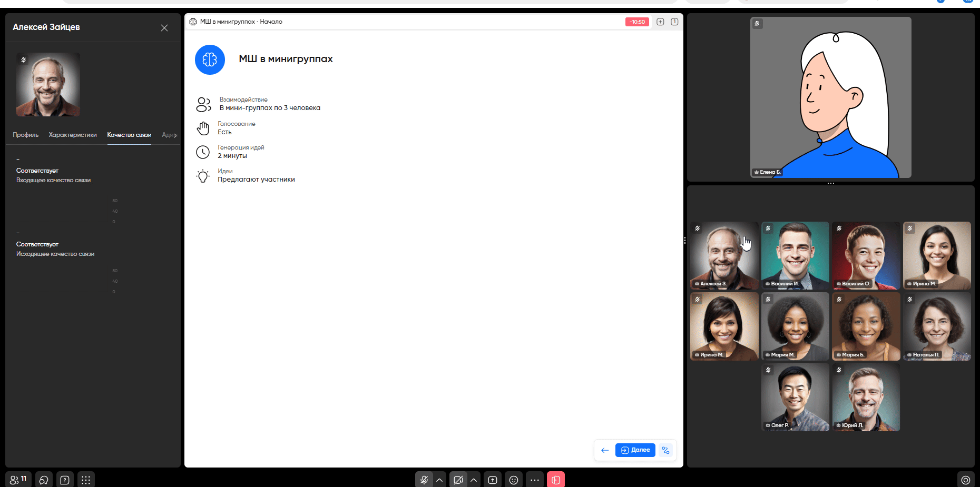
Task: Click the large blue brain icon
Action: tap(210, 59)
